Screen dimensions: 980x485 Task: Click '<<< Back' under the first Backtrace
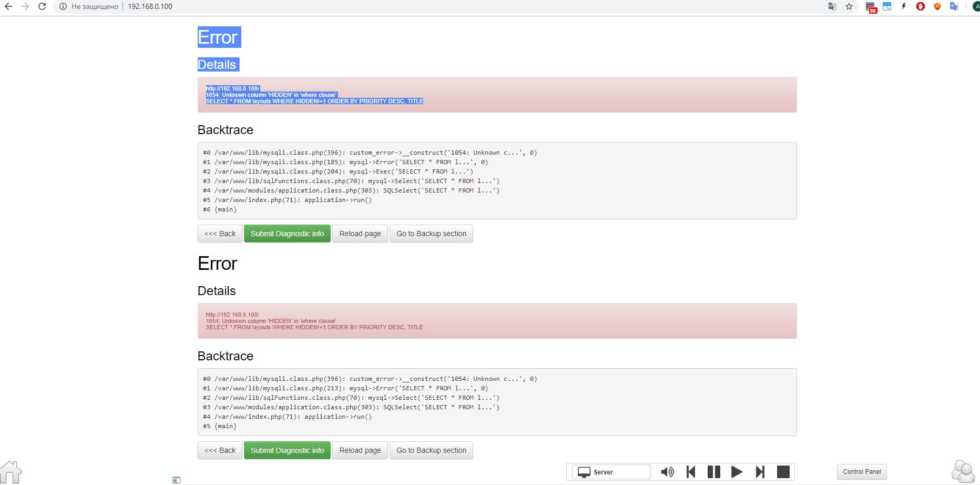pyautogui.click(x=220, y=234)
